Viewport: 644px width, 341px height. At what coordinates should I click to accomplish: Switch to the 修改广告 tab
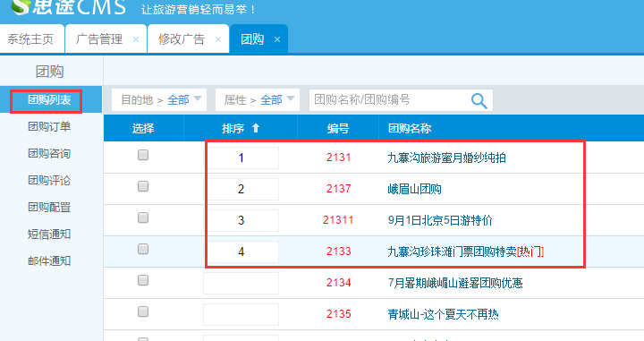click(x=182, y=39)
